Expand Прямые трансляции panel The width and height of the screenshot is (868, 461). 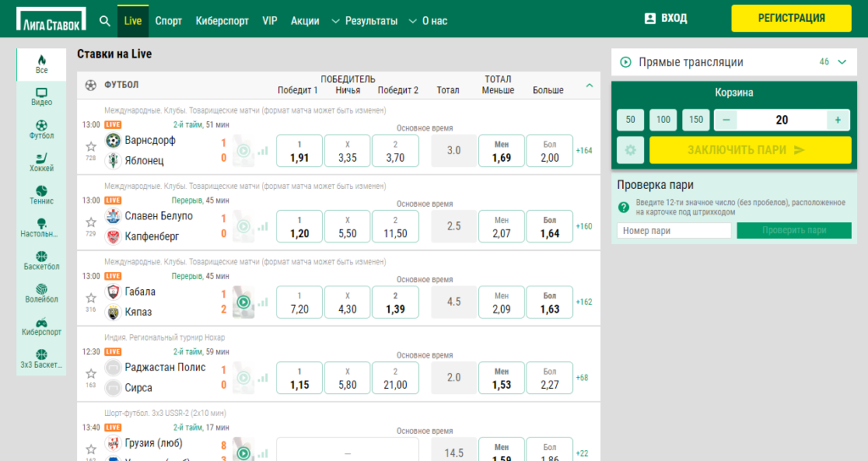coord(734,62)
